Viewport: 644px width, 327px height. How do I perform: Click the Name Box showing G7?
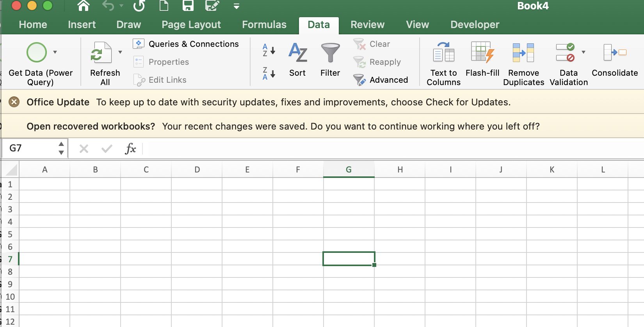point(29,148)
